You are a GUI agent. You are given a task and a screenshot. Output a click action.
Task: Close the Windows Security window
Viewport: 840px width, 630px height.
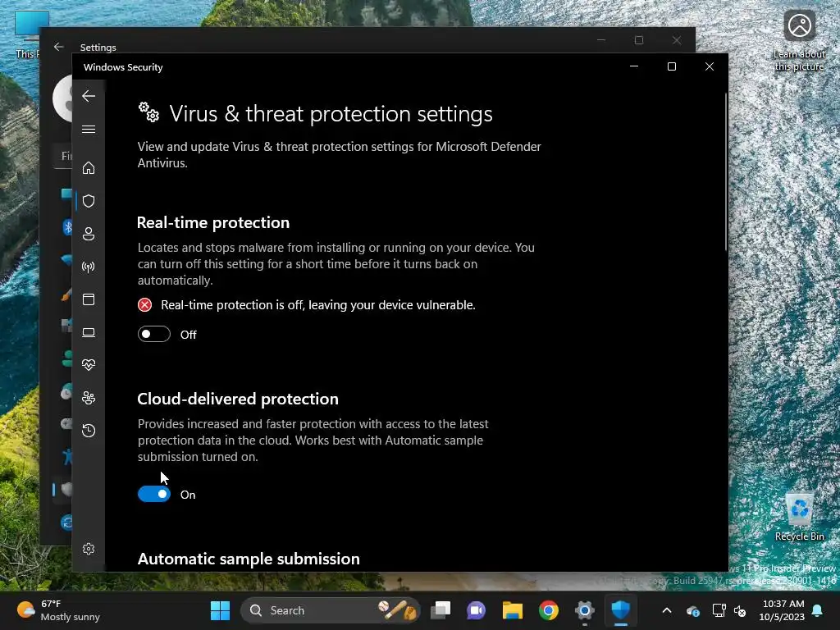710,66
